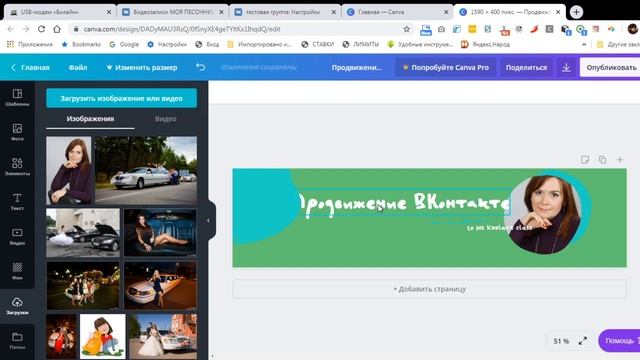This screenshot has width=640, height=360.
Task: Collapse the side panel with arrow handle
Action: tap(209, 220)
